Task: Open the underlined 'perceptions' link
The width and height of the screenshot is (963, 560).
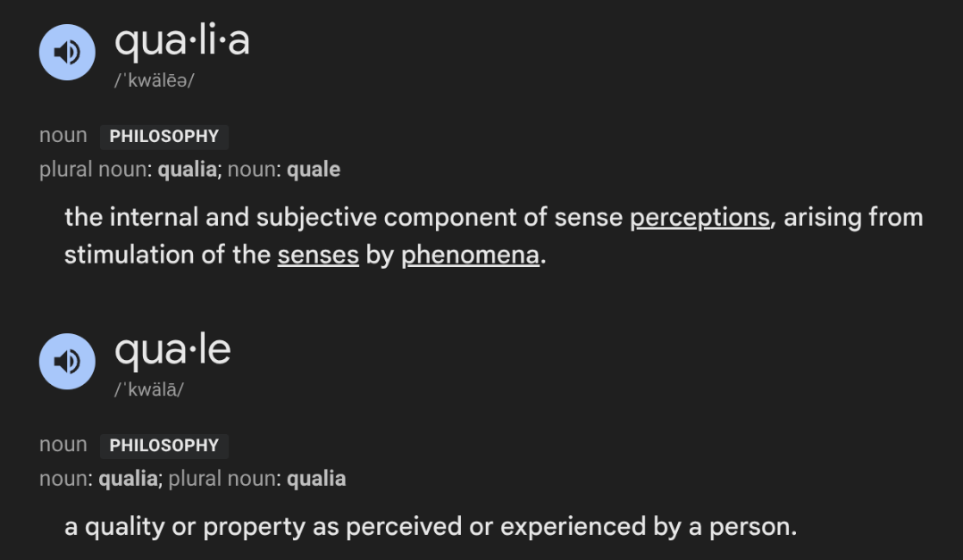Action: click(x=699, y=218)
